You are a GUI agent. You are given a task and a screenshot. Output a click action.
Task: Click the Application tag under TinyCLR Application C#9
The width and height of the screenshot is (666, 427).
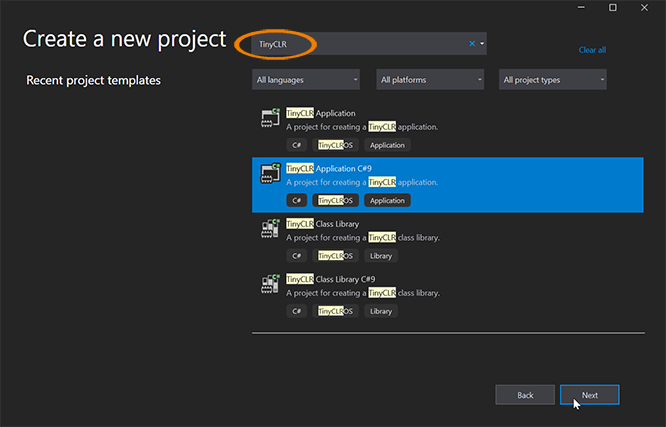click(x=387, y=200)
